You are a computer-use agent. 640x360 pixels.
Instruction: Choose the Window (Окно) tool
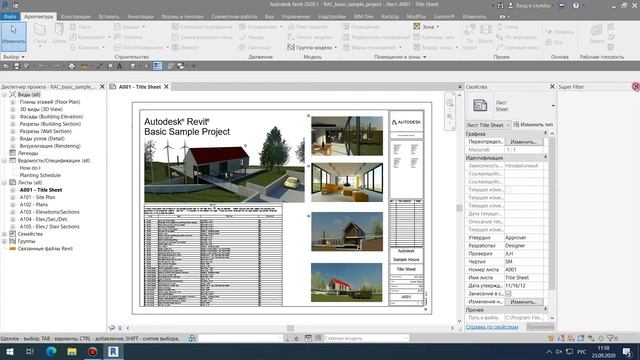[x=80, y=27]
